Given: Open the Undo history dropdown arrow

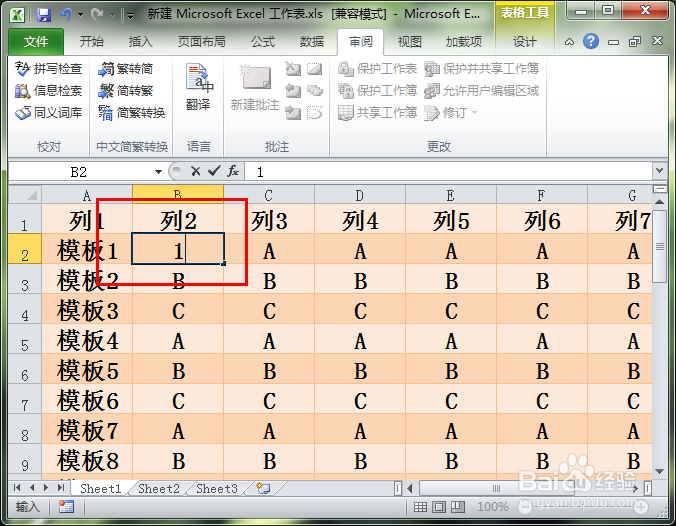Looking at the screenshot, I should pyautogui.click(x=80, y=15).
